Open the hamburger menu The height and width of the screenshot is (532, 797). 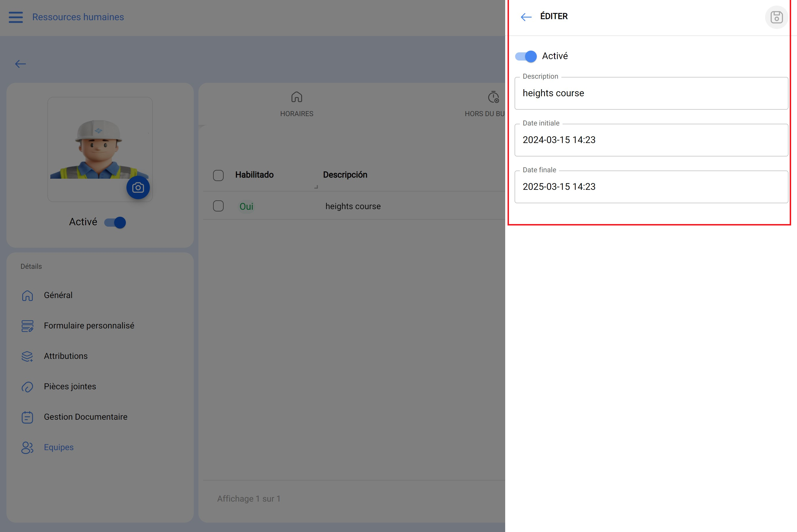click(x=16, y=17)
